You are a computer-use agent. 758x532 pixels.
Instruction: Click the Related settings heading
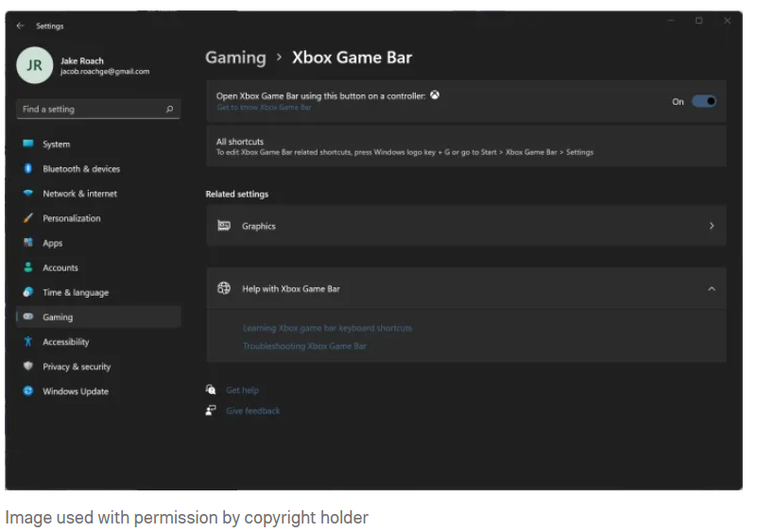[x=237, y=194]
